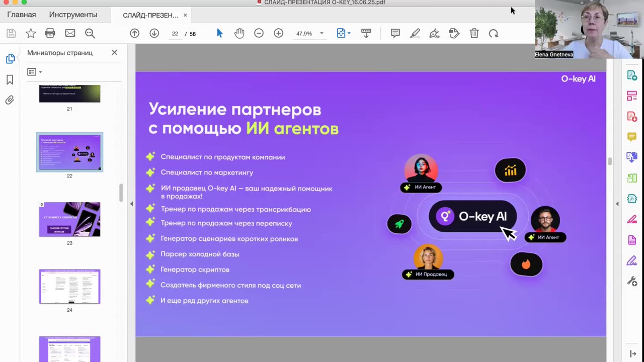Click the scrolling mode keyboard icon
This screenshot has width=644, height=362.
pyautogui.click(x=366, y=33)
